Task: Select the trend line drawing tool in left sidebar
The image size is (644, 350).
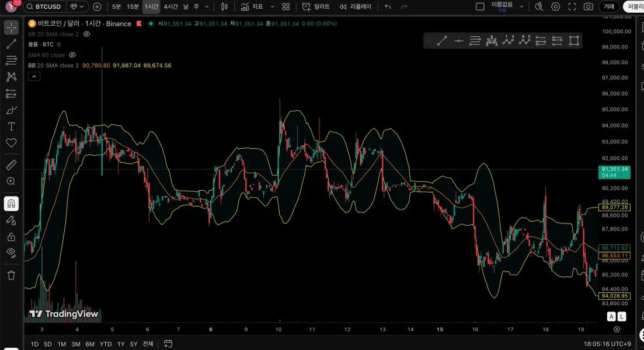Action: tap(11, 44)
